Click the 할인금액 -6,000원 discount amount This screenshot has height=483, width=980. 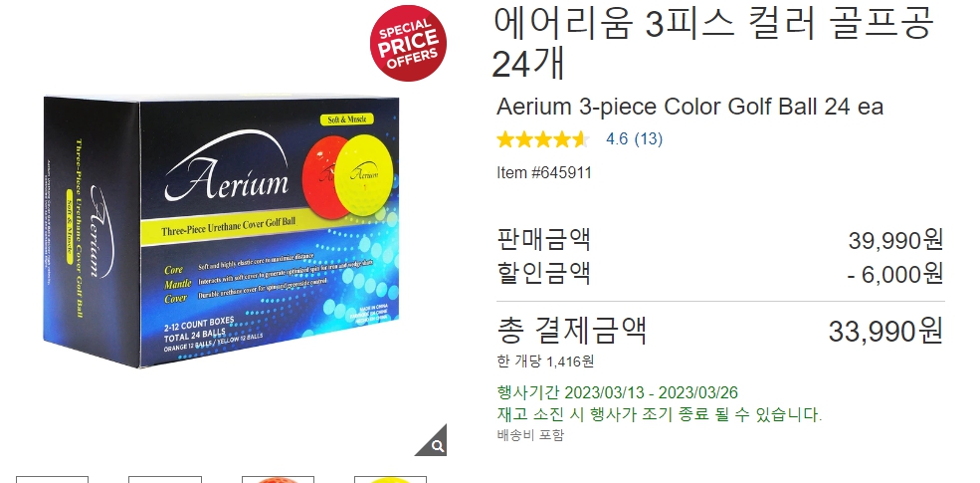(895, 274)
